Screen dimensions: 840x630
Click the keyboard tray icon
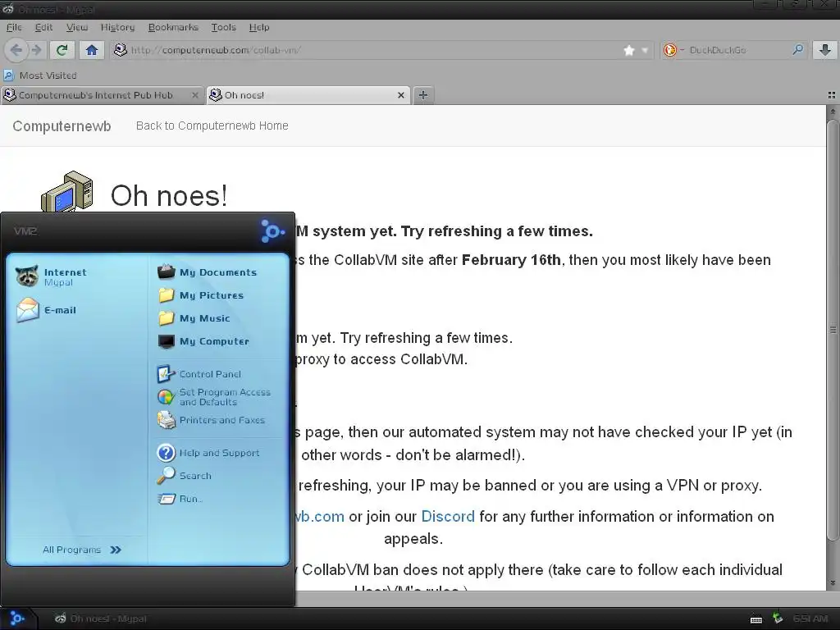(x=756, y=619)
